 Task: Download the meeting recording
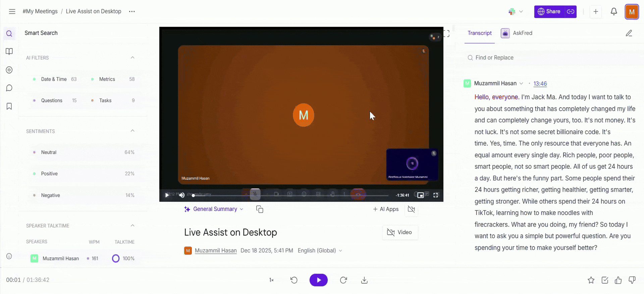(364, 280)
